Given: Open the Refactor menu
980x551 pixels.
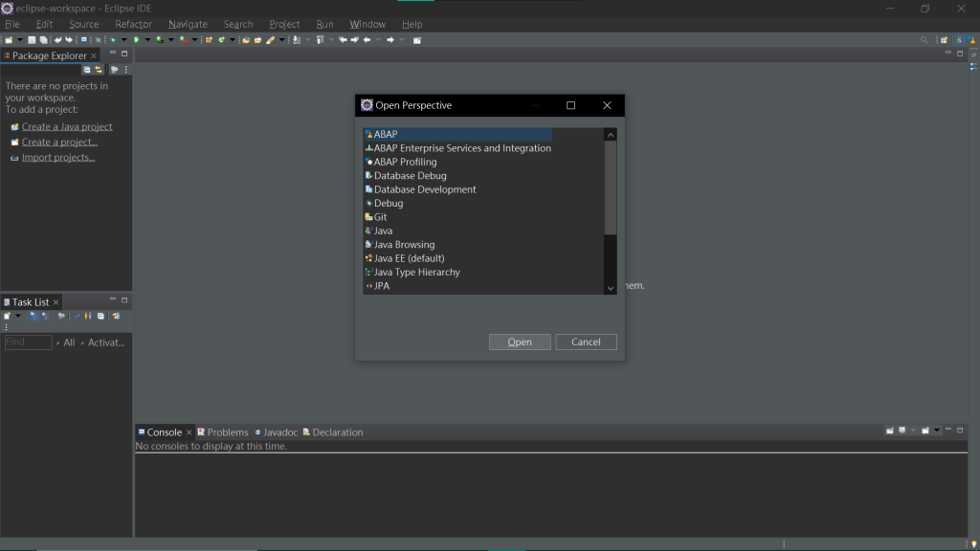Looking at the screenshot, I should [133, 24].
